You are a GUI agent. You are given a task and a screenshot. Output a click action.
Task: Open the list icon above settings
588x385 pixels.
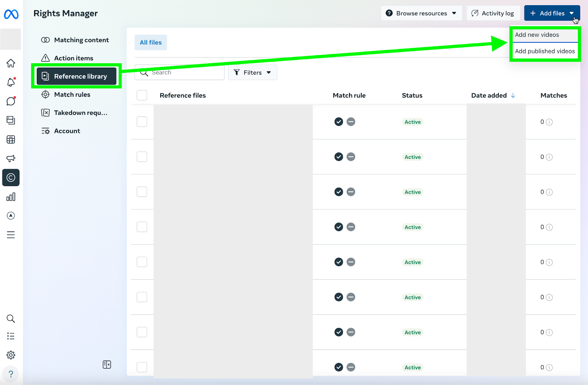(x=11, y=336)
